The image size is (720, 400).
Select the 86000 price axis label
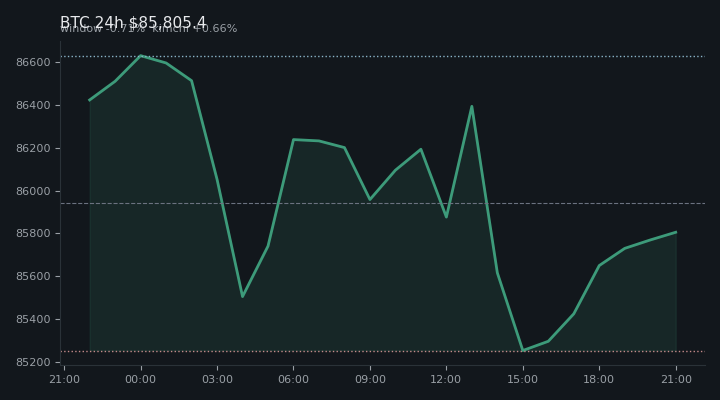(x=33, y=191)
